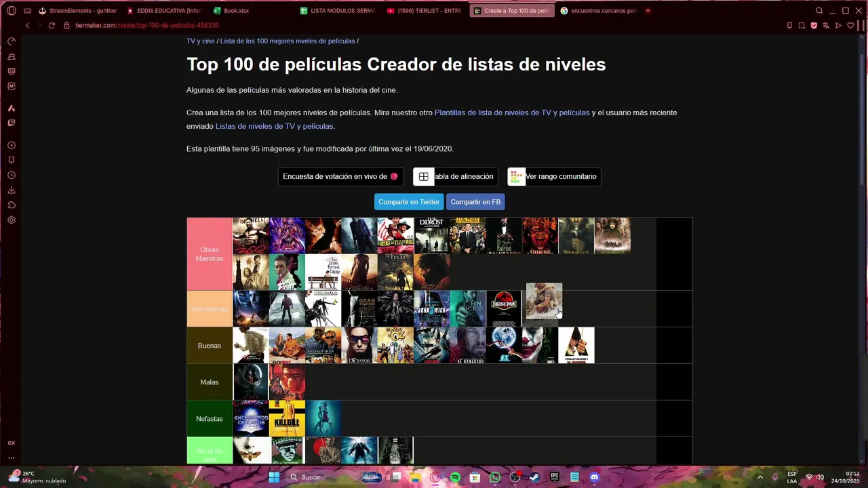Open the History clock icon in sidebar
This screenshot has width=868, height=488.
tap(12, 175)
